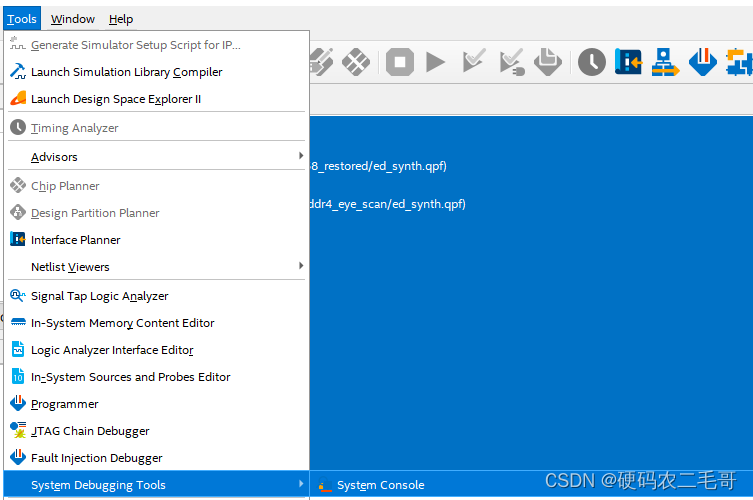This screenshot has height=500, width=753.
Task: Click the Compilation Report toolbar icon
Action: [x=548, y=62]
